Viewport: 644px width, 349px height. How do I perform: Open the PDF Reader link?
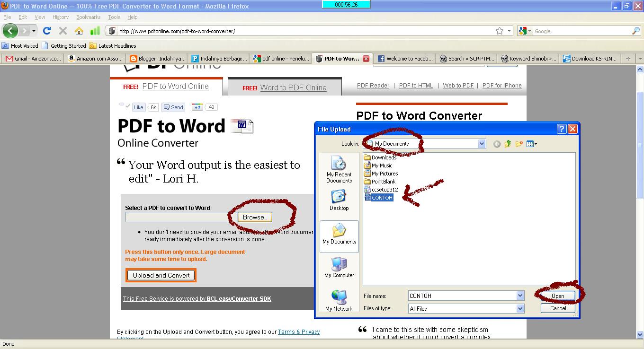(x=373, y=86)
